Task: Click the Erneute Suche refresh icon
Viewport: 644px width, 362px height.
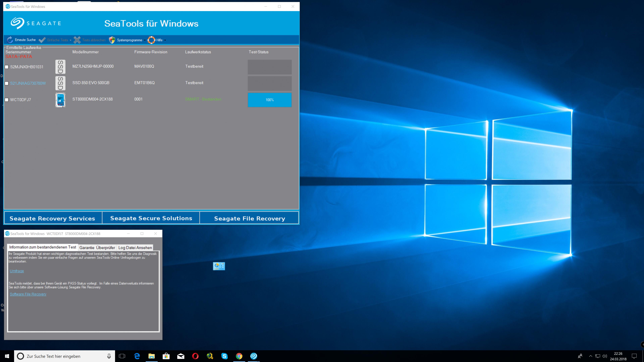Action: pos(10,40)
